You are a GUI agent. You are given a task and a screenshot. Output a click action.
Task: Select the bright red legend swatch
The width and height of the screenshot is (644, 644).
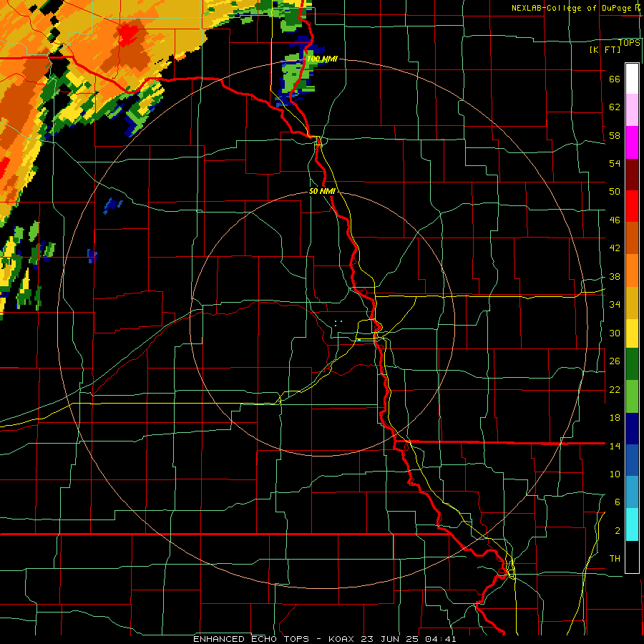click(x=632, y=206)
